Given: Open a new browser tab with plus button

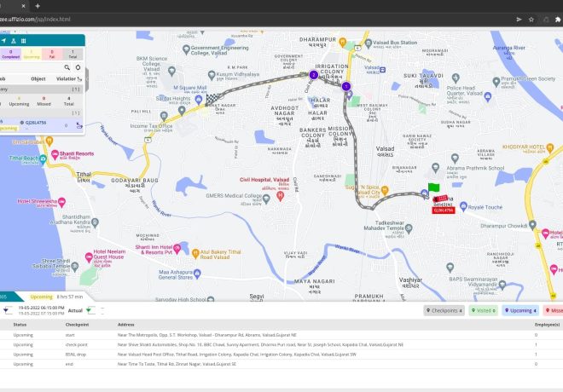Looking at the screenshot, I should pyautogui.click(x=38, y=5).
